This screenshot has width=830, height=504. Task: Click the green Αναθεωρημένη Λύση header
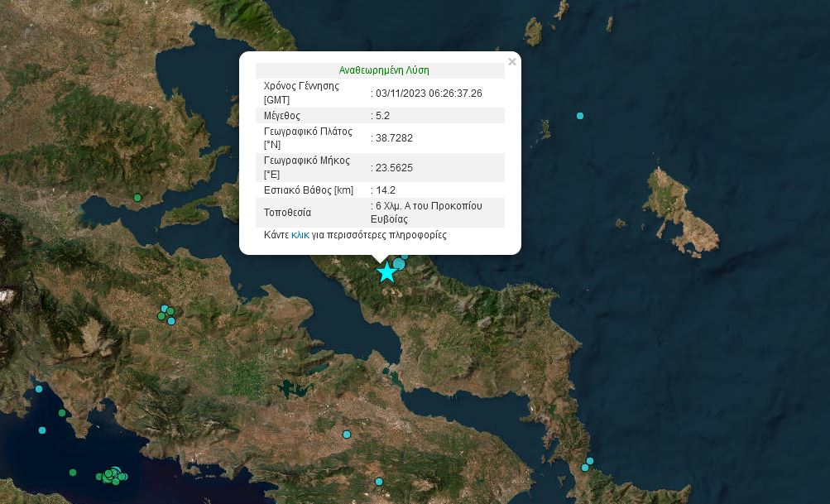(384, 70)
